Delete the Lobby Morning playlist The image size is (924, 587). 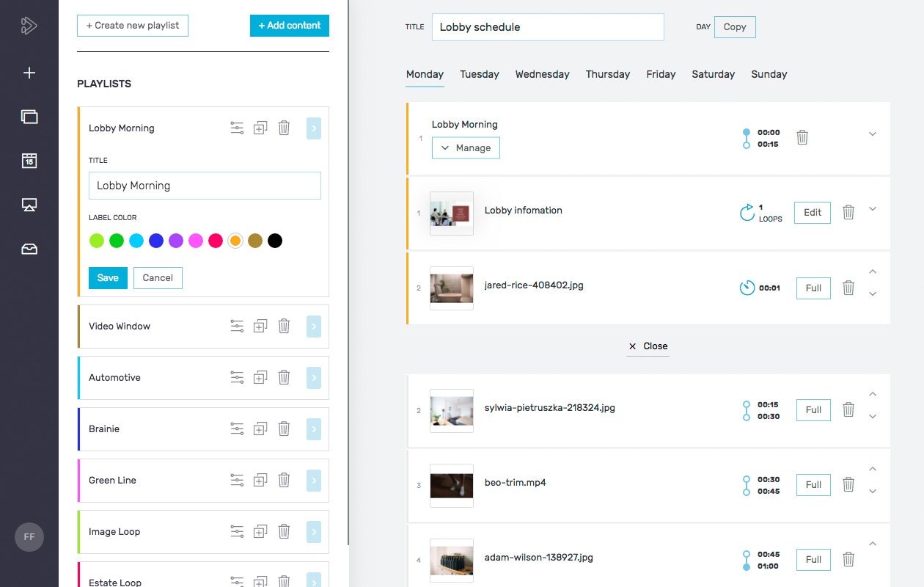click(x=285, y=128)
